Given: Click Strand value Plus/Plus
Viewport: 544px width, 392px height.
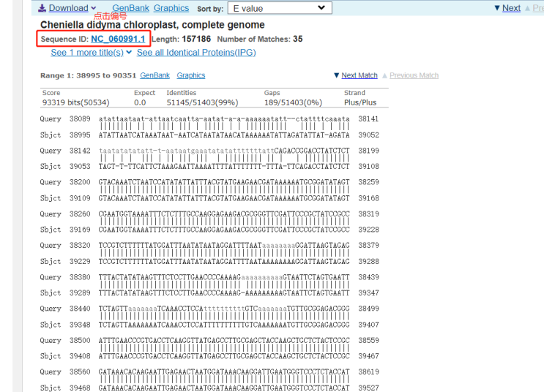Looking at the screenshot, I should coord(360,102).
